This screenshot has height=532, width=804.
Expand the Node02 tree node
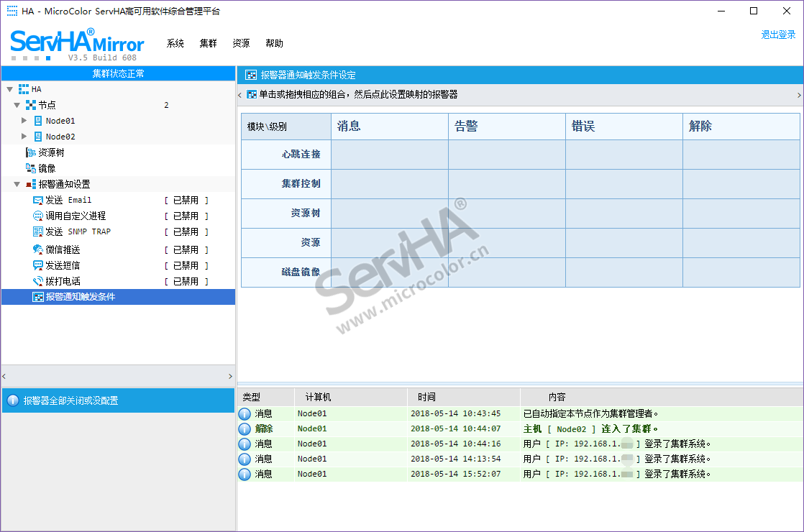(24, 137)
